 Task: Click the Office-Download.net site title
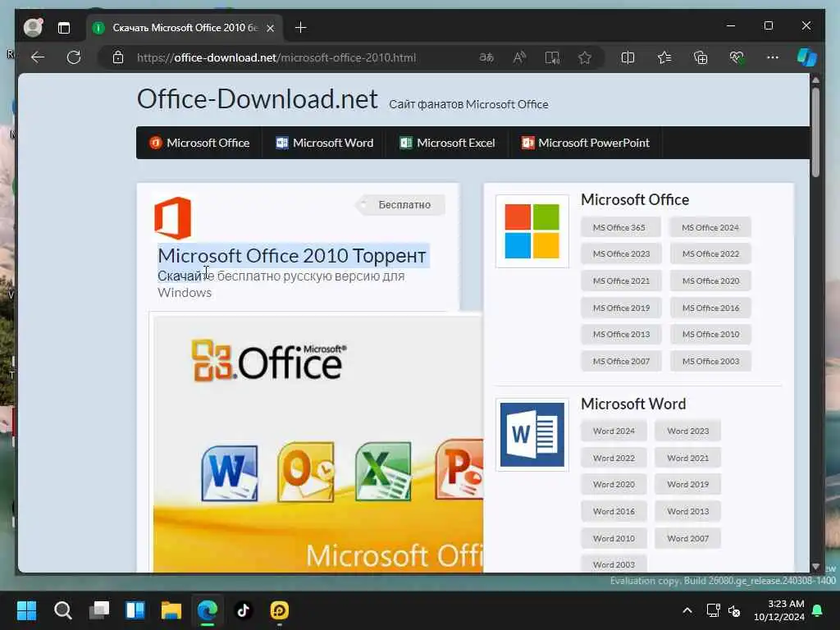[258, 99]
